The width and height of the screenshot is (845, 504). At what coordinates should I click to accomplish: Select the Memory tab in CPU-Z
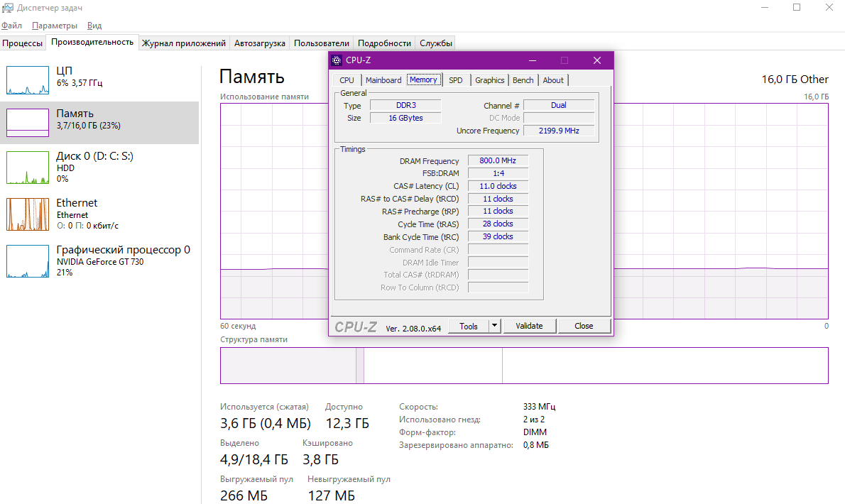coord(424,80)
